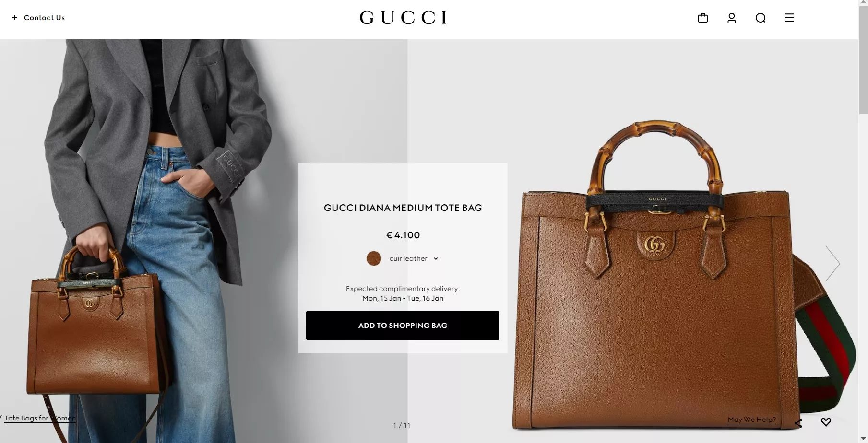This screenshot has height=443, width=868.
Task: Save bag to wishlist heart
Action: click(826, 422)
